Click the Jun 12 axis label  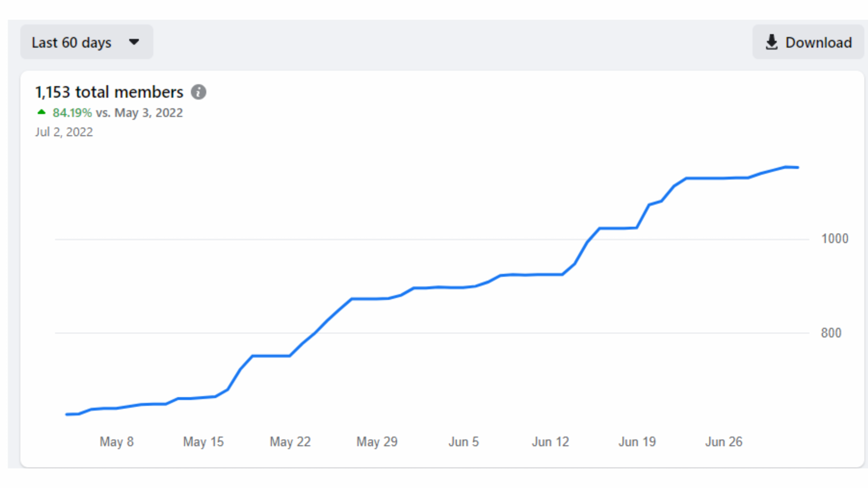pyautogui.click(x=550, y=441)
